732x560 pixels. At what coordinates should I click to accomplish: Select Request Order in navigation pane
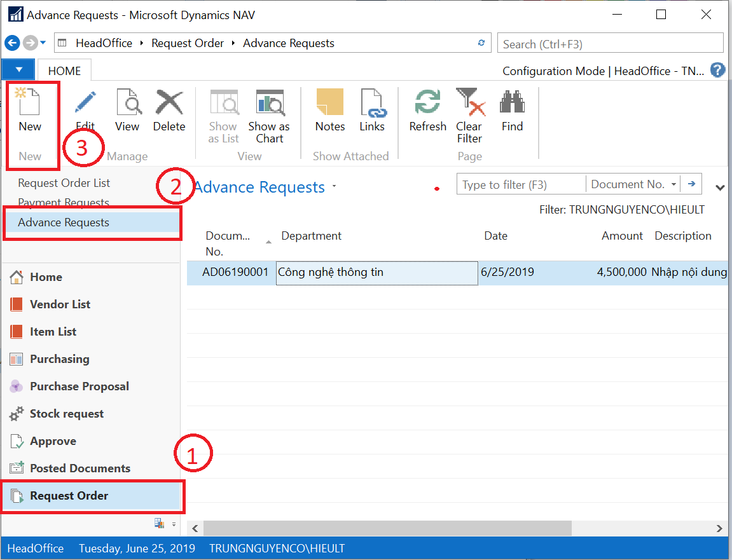[92, 496]
